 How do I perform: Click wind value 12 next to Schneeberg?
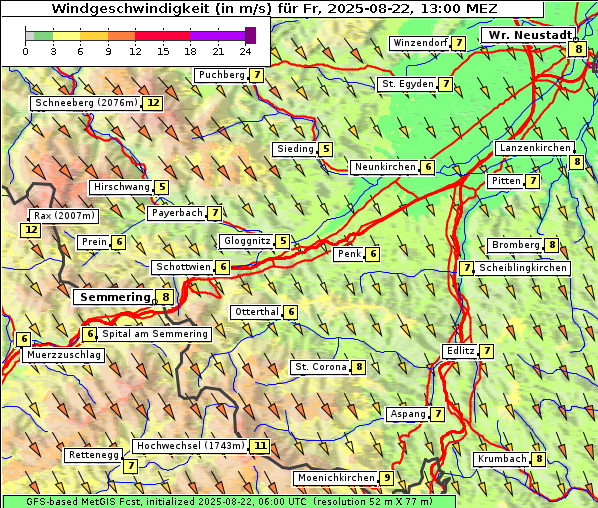[153, 103]
